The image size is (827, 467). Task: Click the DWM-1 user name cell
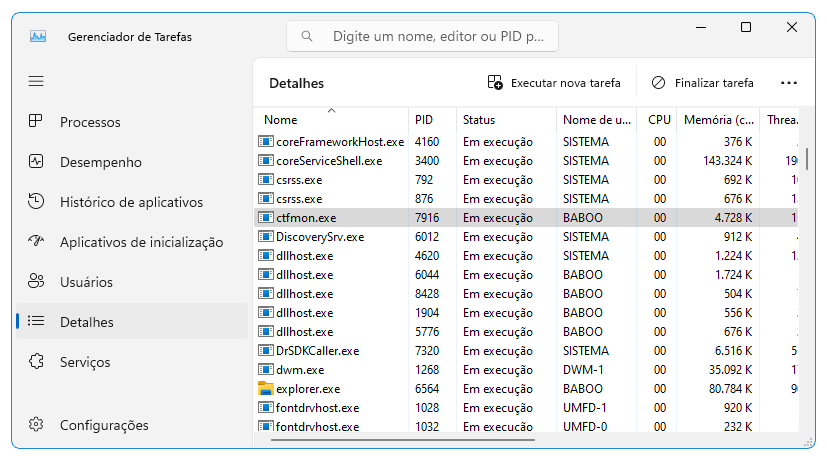(583, 370)
